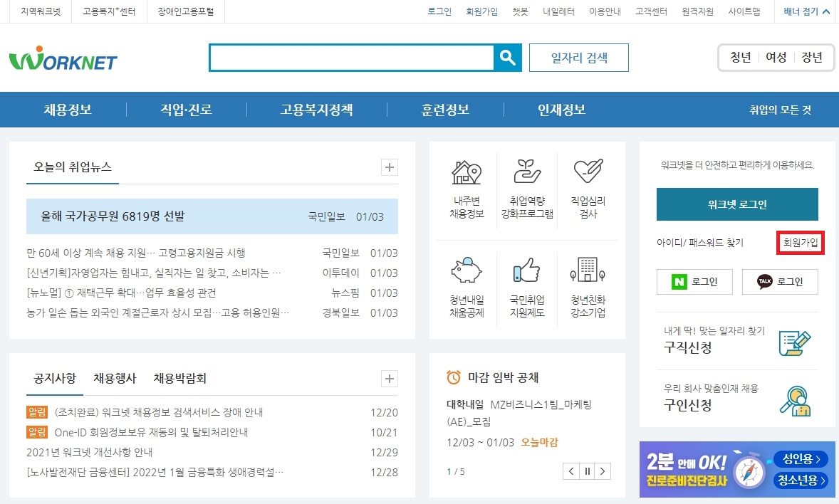Select the 장년 audience option
Image resolution: width=839 pixels, height=504 pixels.
coord(812,57)
